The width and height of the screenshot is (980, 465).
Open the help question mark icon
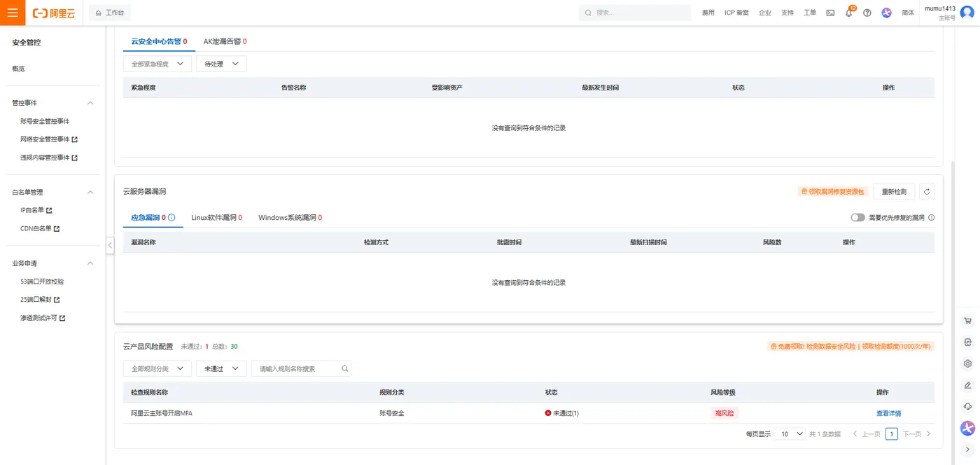coord(867,13)
